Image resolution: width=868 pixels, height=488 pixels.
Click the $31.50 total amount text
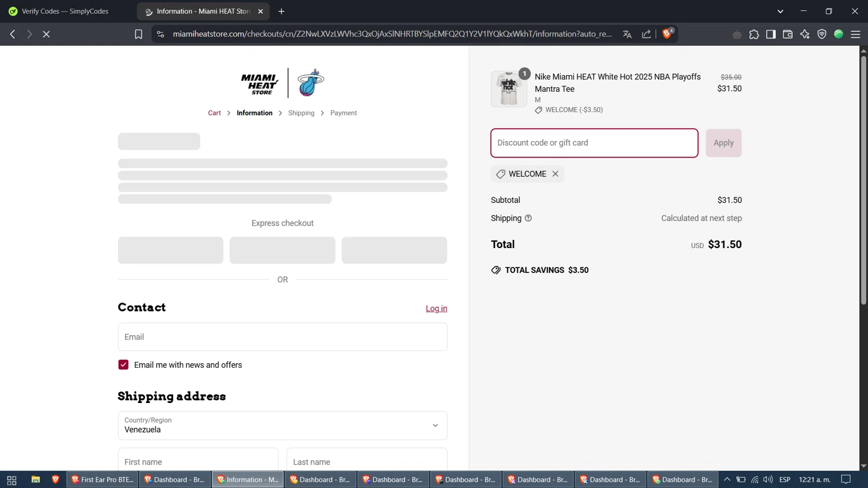click(x=724, y=245)
